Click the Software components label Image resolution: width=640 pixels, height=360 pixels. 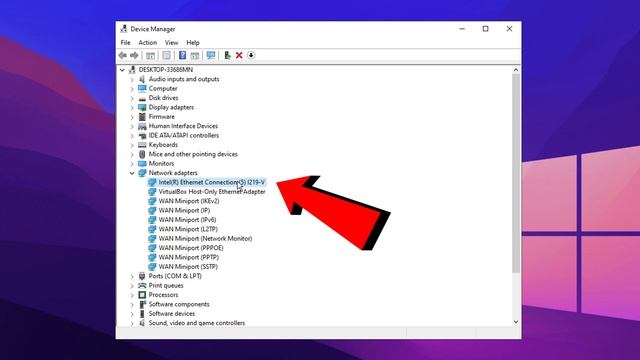click(x=179, y=304)
